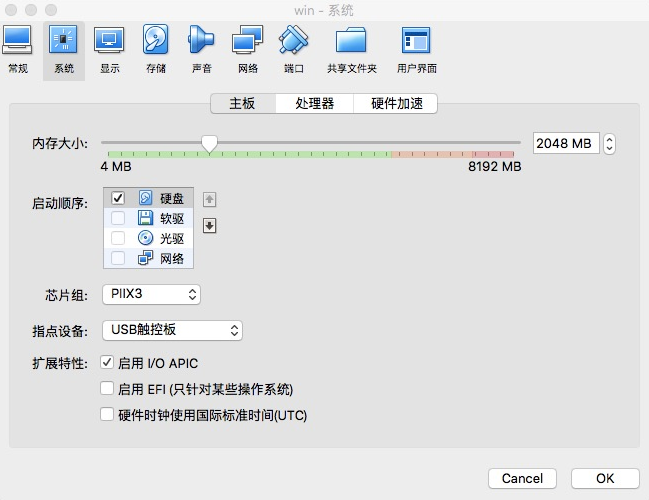Select the 光驱 row text in boot list
The height and width of the screenshot is (500, 649).
click(x=172, y=238)
